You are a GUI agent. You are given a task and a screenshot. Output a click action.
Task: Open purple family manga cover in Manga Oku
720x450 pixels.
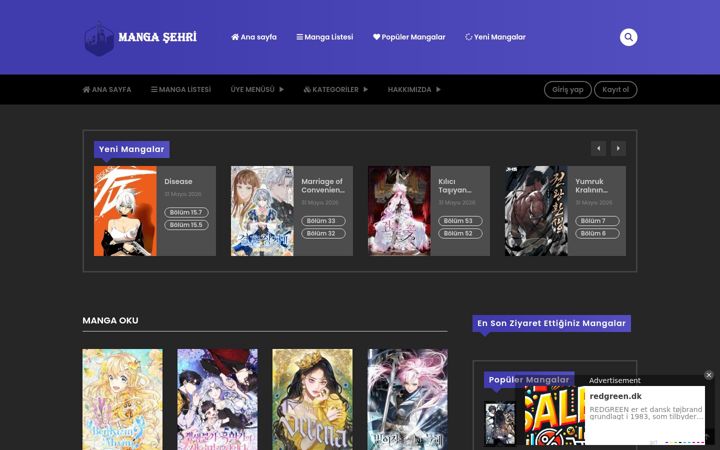coord(218,399)
